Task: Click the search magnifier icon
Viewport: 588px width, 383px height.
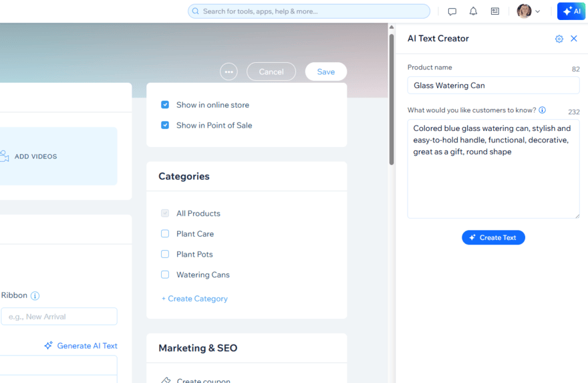Action: [x=195, y=11]
